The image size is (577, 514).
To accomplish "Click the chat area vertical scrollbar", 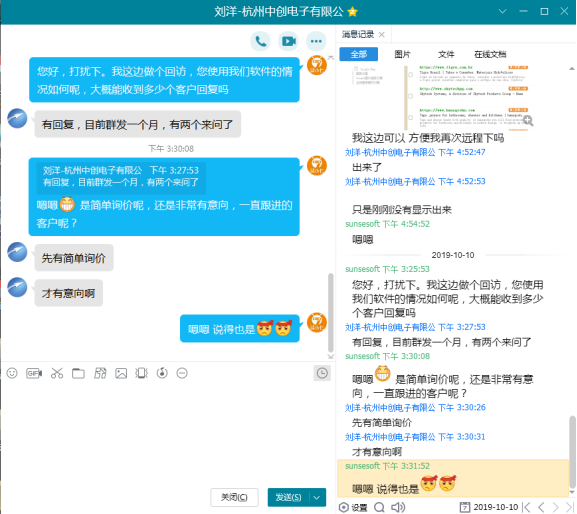I will [x=330, y=313].
